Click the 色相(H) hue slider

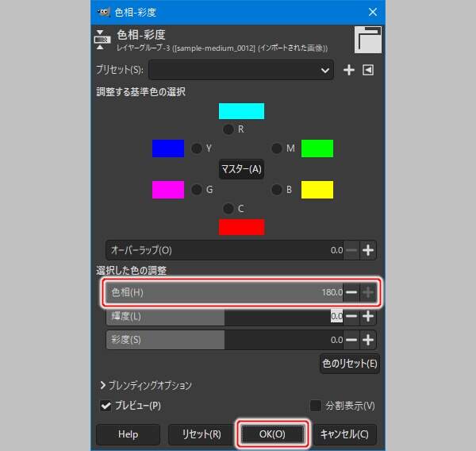tap(225, 292)
